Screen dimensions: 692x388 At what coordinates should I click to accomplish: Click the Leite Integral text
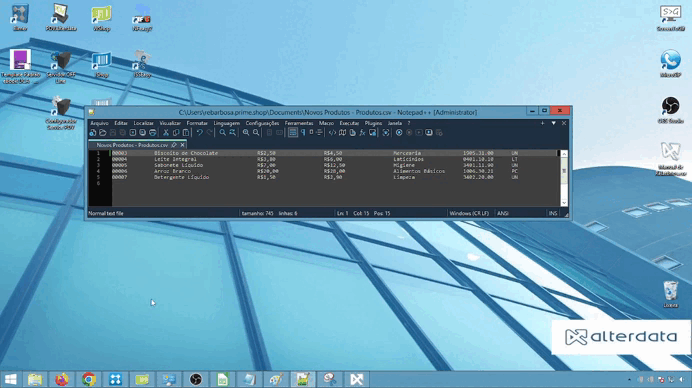coord(175,159)
